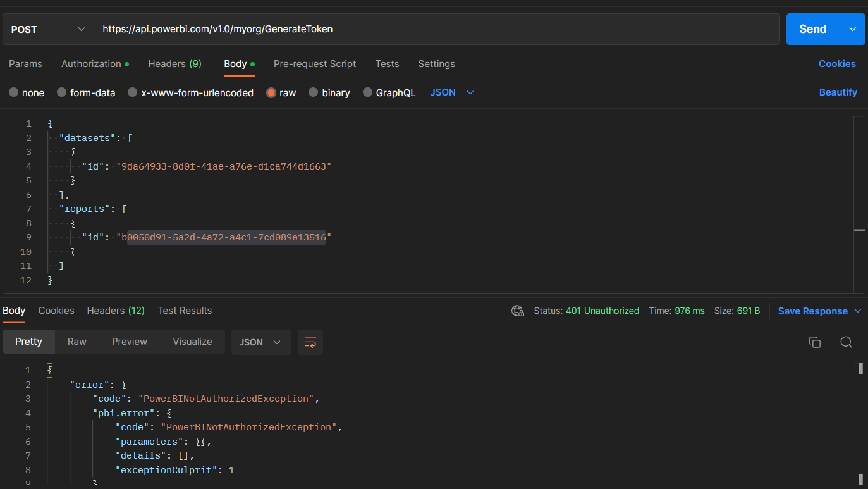Click the Send button
The image size is (868, 489).
click(813, 29)
